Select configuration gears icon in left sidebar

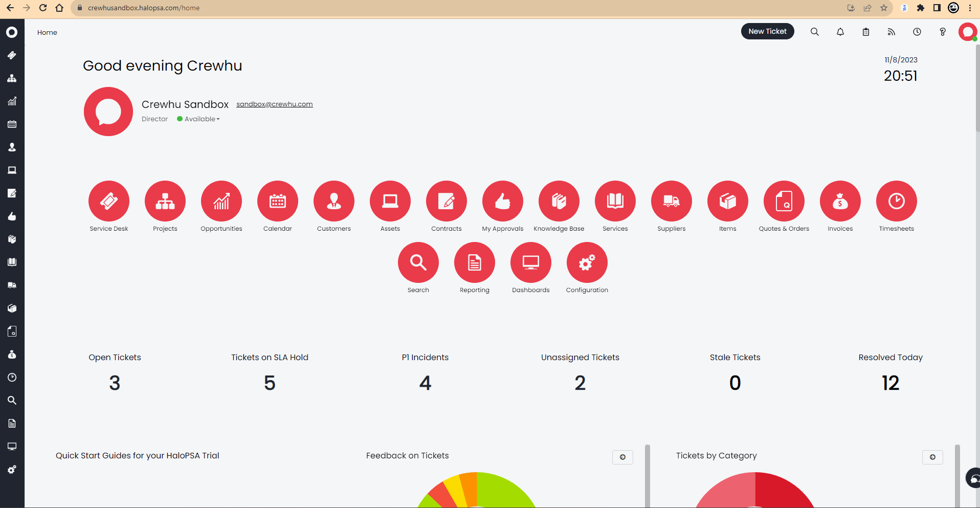click(12, 470)
